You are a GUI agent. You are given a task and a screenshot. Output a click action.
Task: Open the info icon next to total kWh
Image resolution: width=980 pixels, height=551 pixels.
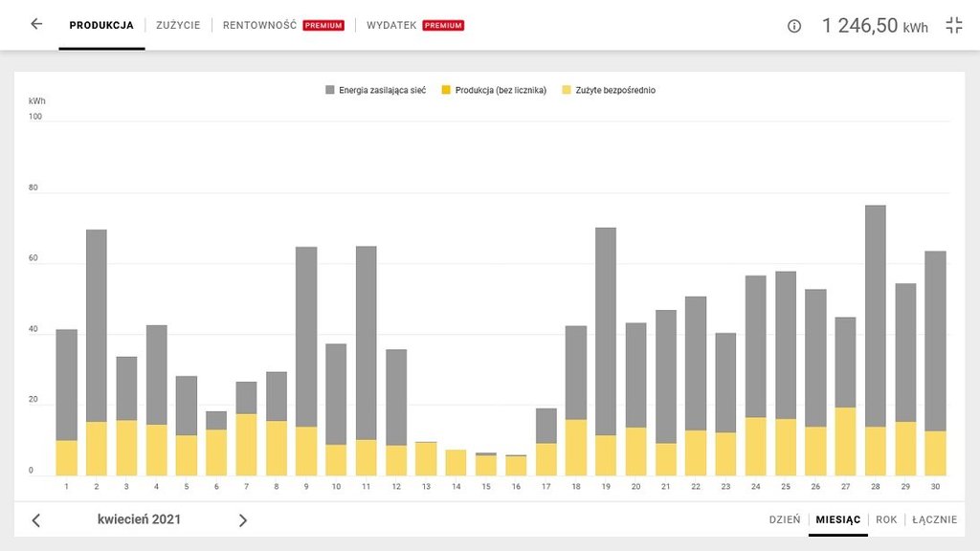click(793, 26)
